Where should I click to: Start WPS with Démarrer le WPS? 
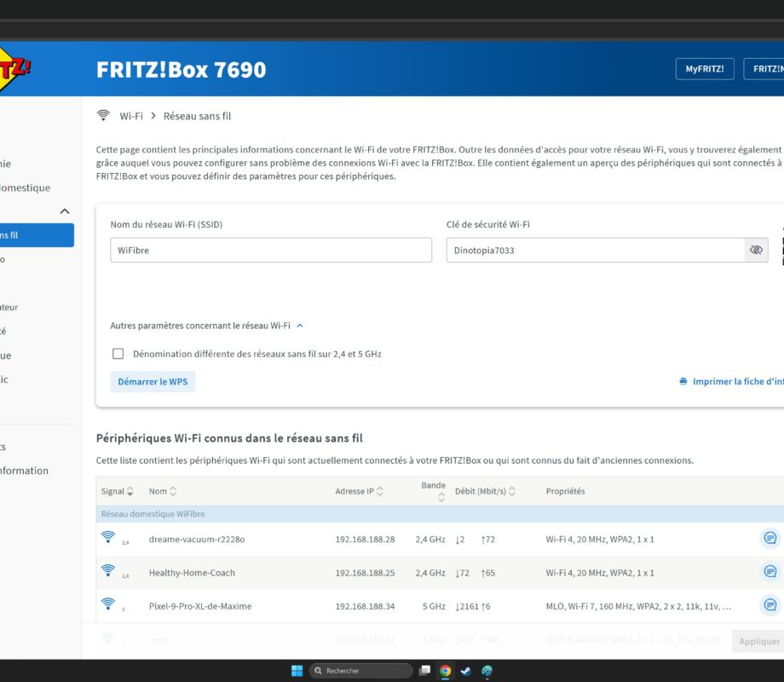point(153,381)
